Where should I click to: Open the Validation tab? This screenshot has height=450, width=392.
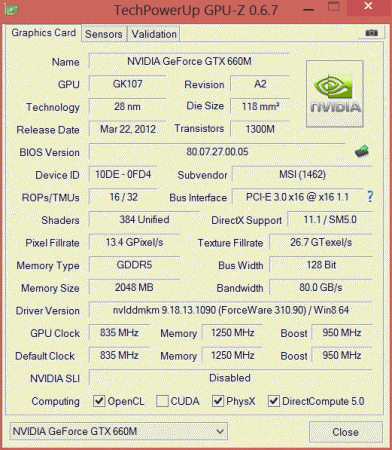coord(154,34)
